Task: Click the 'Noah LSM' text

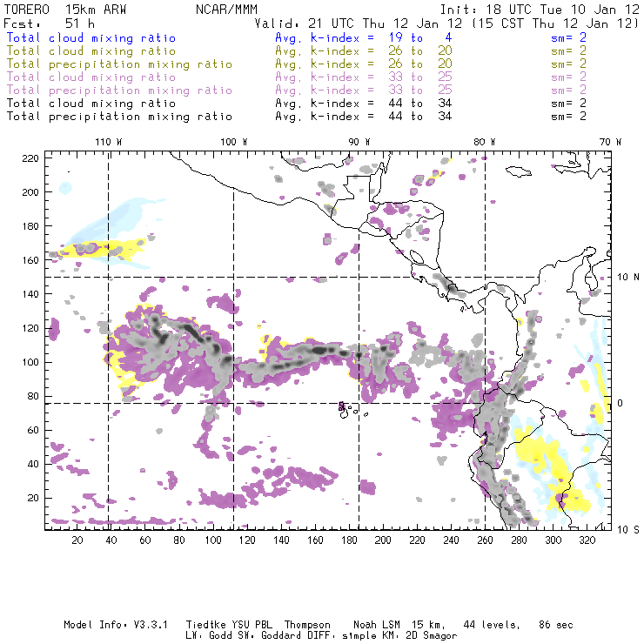Action: coord(377,625)
